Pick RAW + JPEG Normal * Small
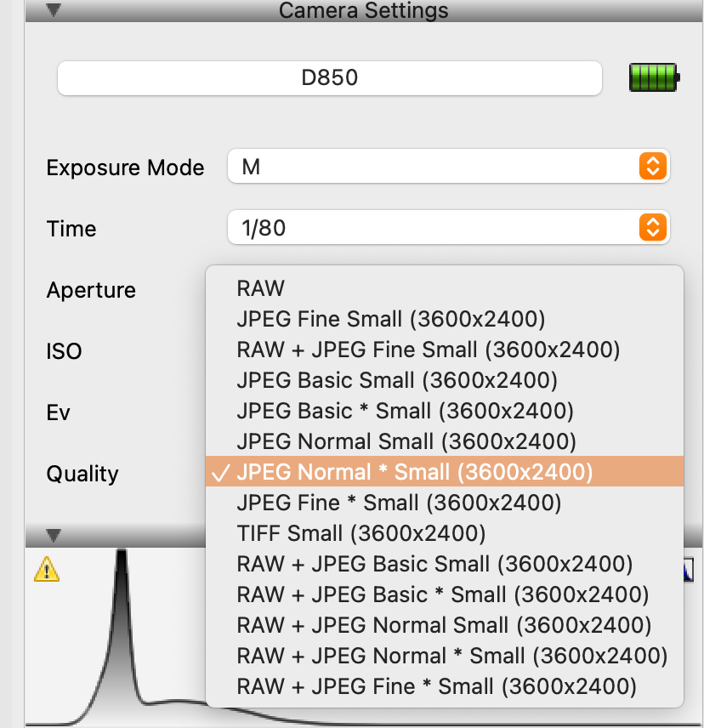Viewport: 704px width, 728px height. click(445, 656)
